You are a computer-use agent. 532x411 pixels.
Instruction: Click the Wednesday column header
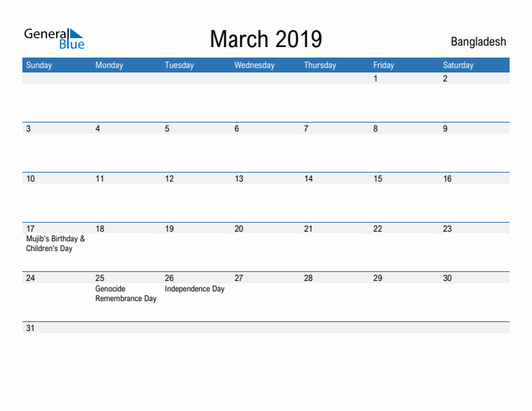point(254,65)
